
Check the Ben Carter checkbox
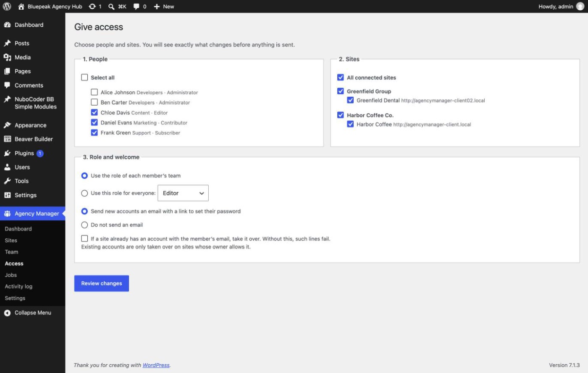[x=94, y=102]
